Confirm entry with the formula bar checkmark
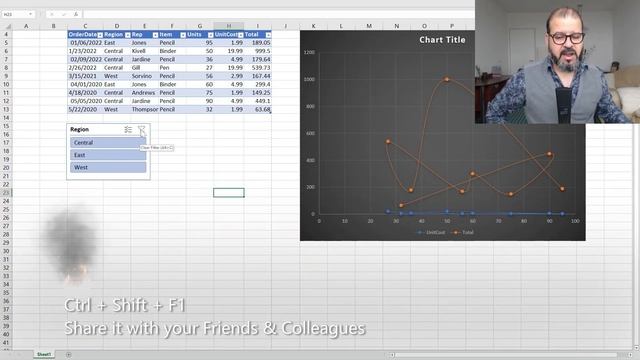 pos(64,14)
